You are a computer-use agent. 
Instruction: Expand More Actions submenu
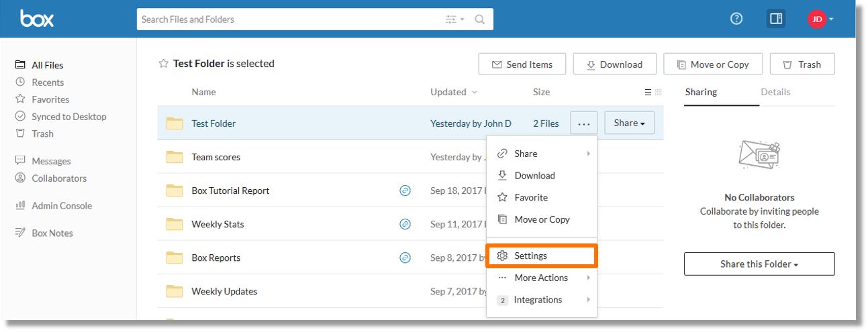(542, 278)
